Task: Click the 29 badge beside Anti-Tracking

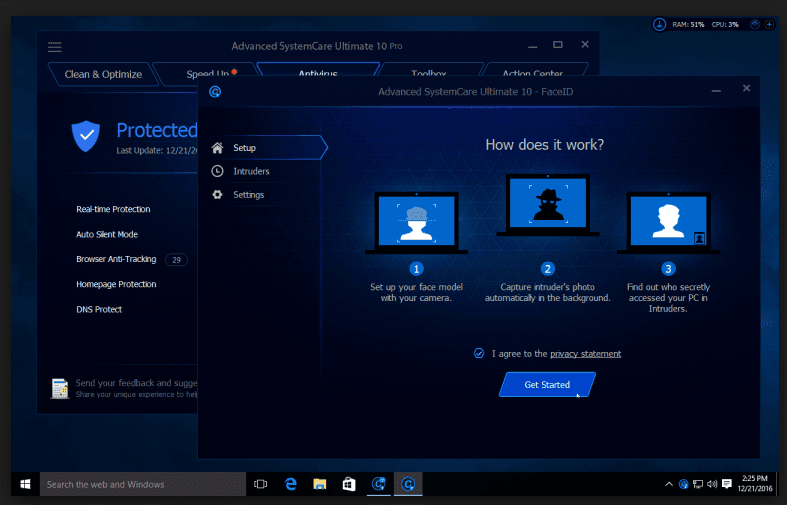Action: click(x=176, y=260)
